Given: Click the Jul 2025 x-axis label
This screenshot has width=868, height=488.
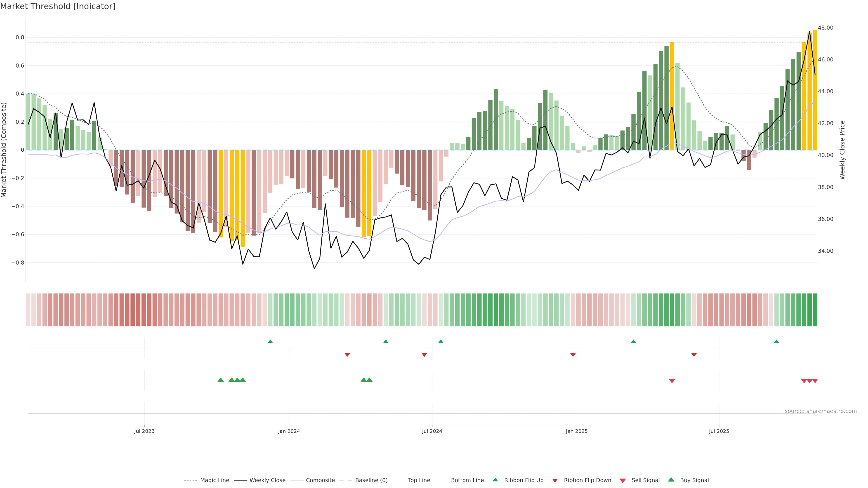Looking at the screenshot, I should click(719, 431).
